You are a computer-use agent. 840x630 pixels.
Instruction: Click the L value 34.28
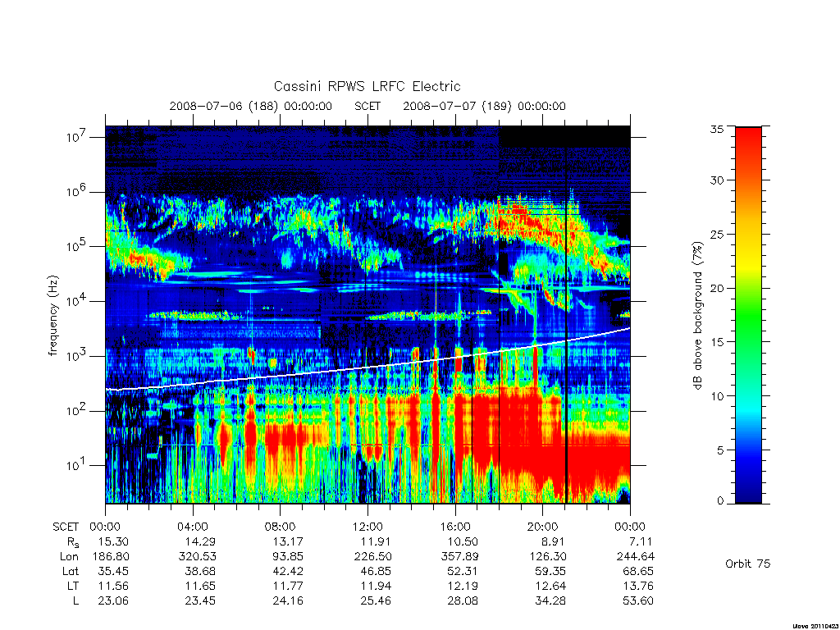550,601
